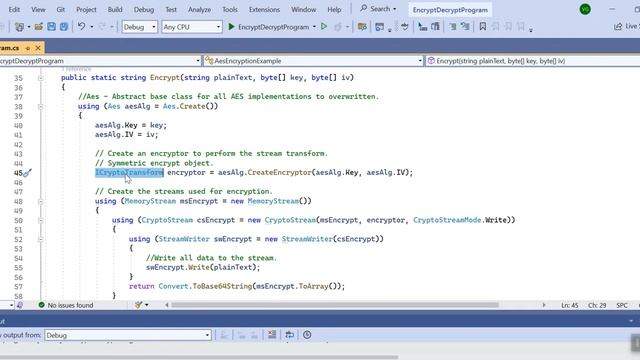Click Convert.ToBase64String on line 57
Viewport: 640px width, 360px height.
click(x=205, y=286)
